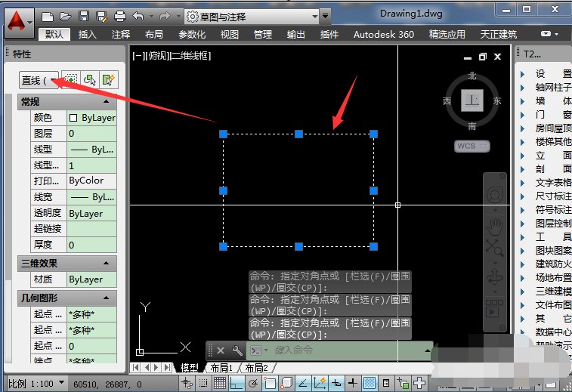Click the Quick Select icon in properties panel
572x392 pixels.
[109, 80]
